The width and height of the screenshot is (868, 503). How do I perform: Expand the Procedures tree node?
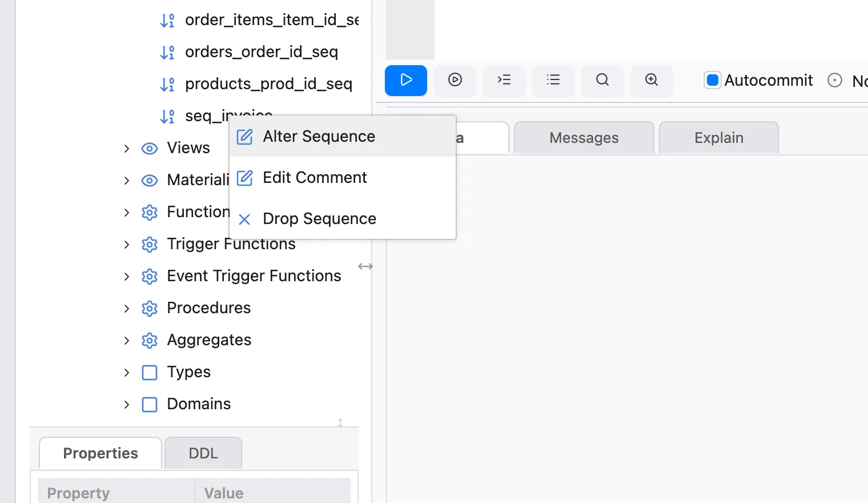(x=127, y=309)
